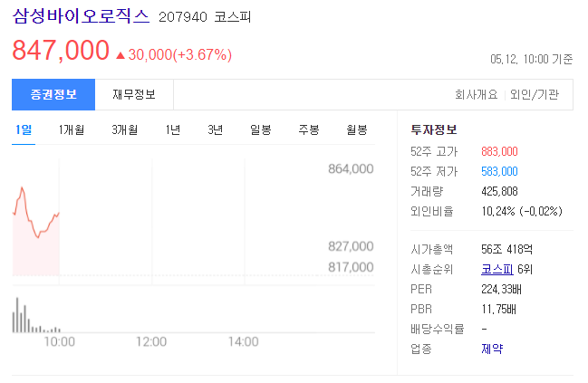Viewport: 588px width, 383px height.
Task: Click the 14:00 time axis label
Action: (x=244, y=341)
